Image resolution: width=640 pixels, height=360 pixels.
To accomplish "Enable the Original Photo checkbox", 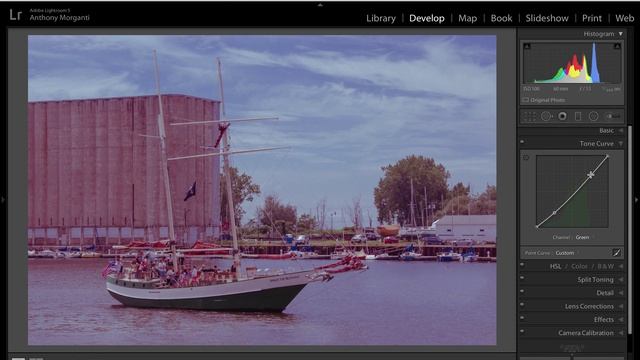I will [x=526, y=100].
